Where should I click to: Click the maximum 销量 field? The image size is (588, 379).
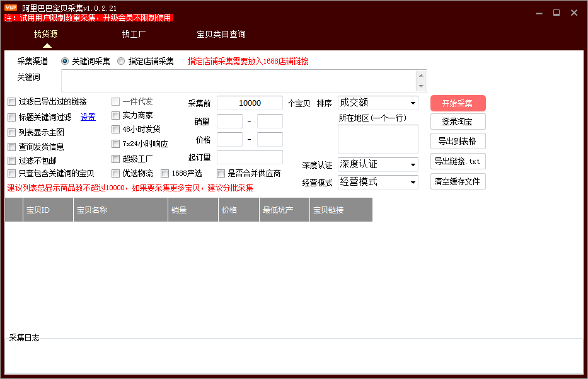270,122
